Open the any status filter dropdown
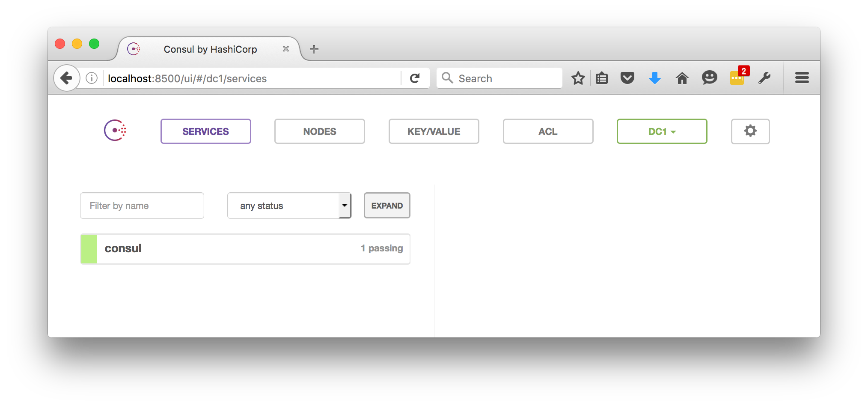Screen dimensions: 868x406 coord(289,206)
